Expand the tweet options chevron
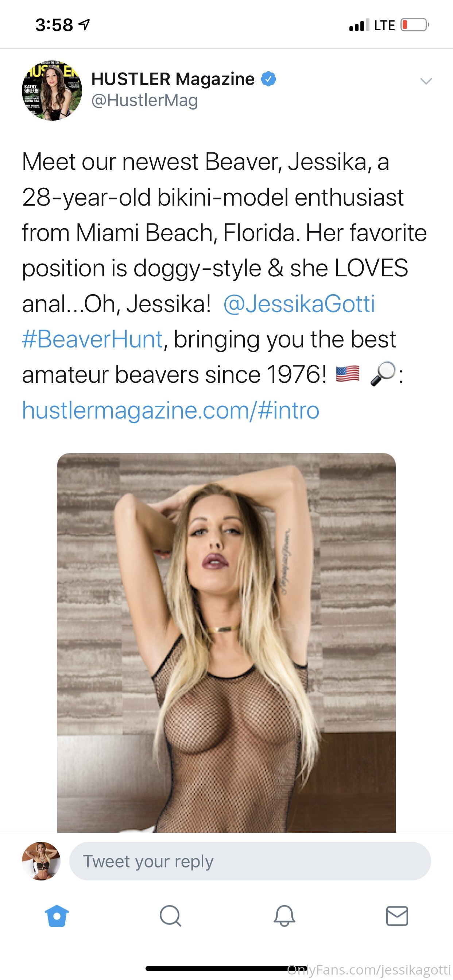The width and height of the screenshot is (453, 980). pyautogui.click(x=426, y=81)
